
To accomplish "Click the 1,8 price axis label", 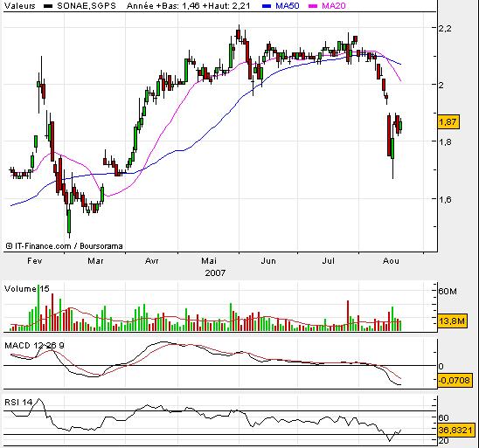I will (445, 141).
